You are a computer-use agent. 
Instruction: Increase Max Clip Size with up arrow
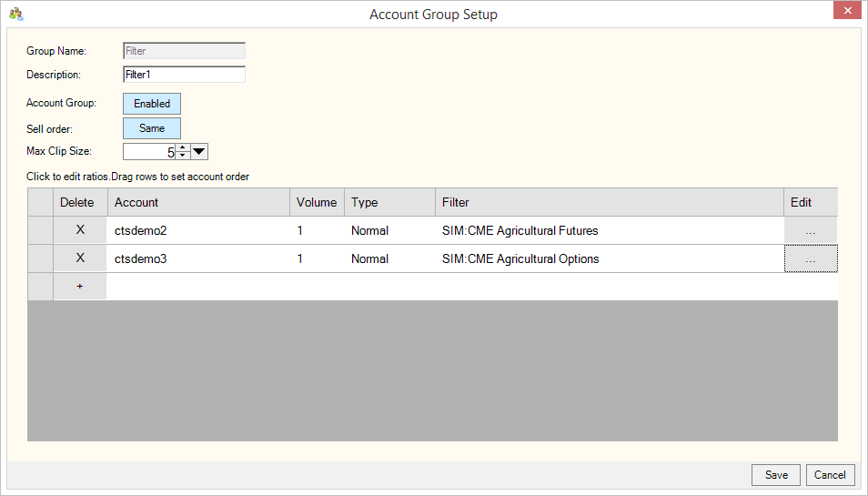pyautogui.click(x=182, y=147)
